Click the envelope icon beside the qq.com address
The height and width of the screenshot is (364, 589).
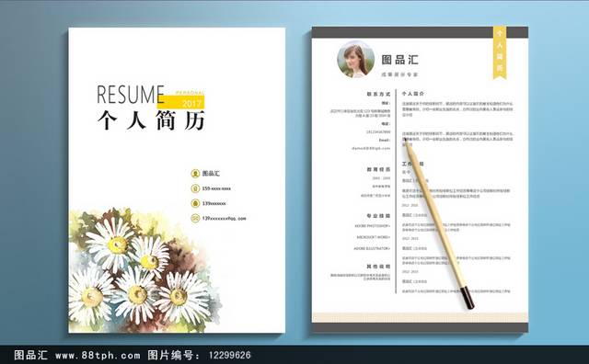195,218
